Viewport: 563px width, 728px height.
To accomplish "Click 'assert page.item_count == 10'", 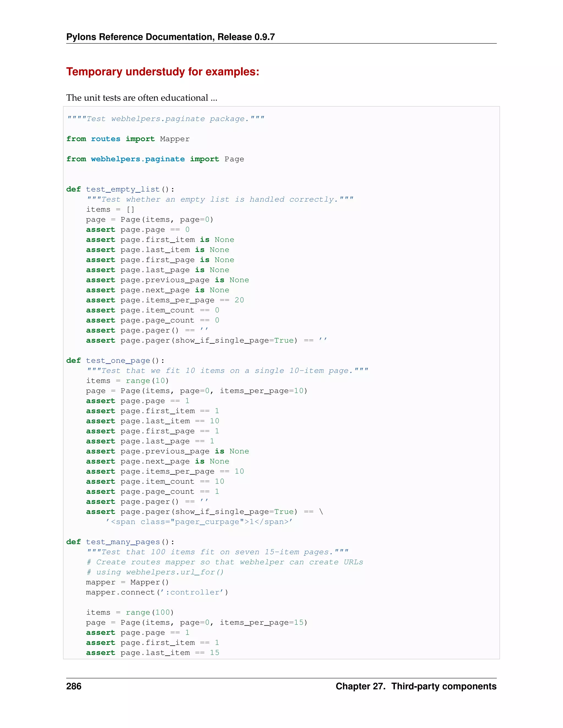I will [x=155, y=481].
